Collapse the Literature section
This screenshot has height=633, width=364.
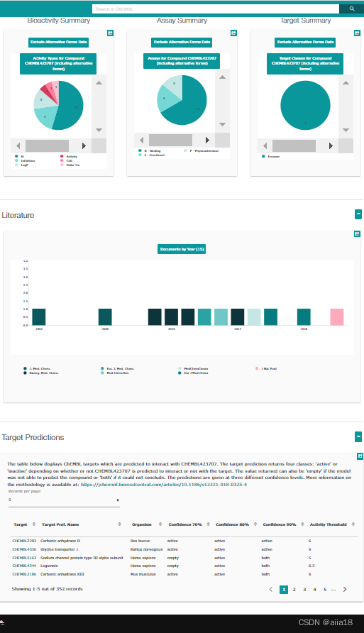[x=358, y=214]
